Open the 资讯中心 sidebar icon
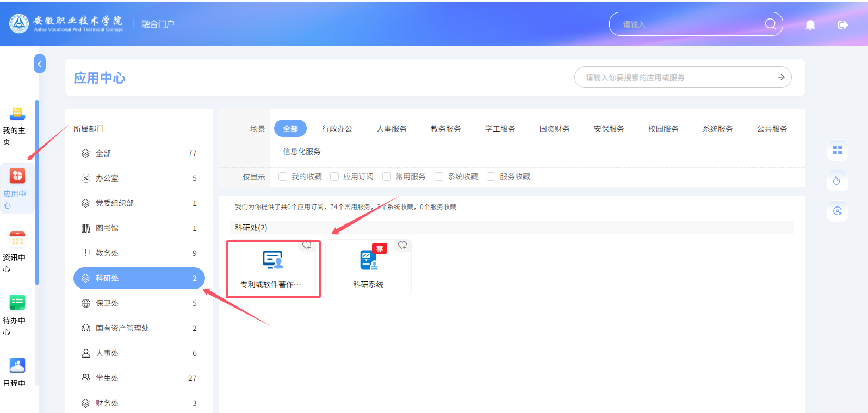This screenshot has width=868, height=413. (17, 240)
